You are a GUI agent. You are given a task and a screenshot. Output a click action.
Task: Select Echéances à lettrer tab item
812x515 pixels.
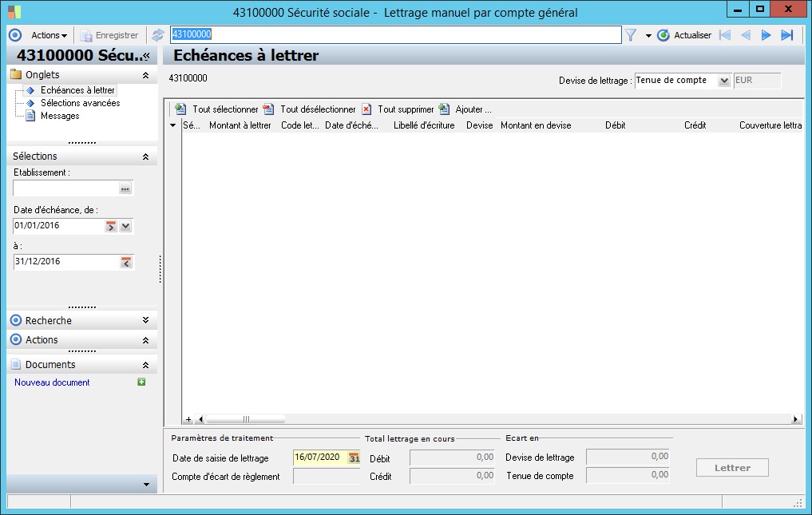point(77,90)
